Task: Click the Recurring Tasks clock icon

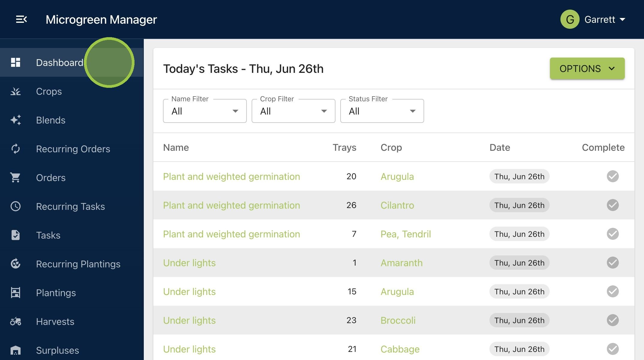Action: pyautogui.click(x=16, y=206)
